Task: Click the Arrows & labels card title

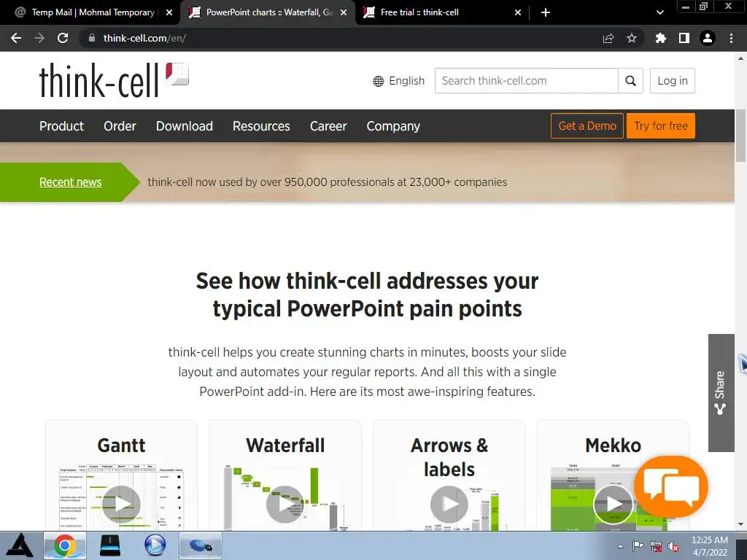Action: pos(449,458)
